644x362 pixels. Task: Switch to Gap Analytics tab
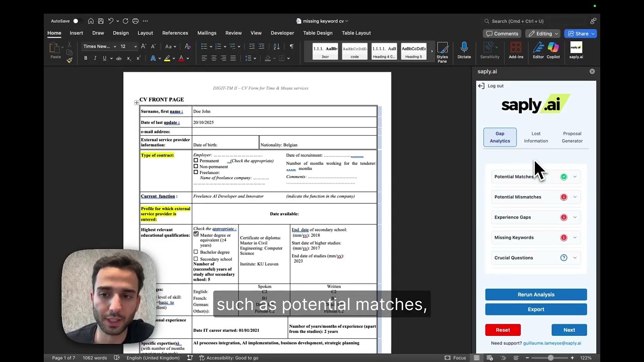coord(500,137)
